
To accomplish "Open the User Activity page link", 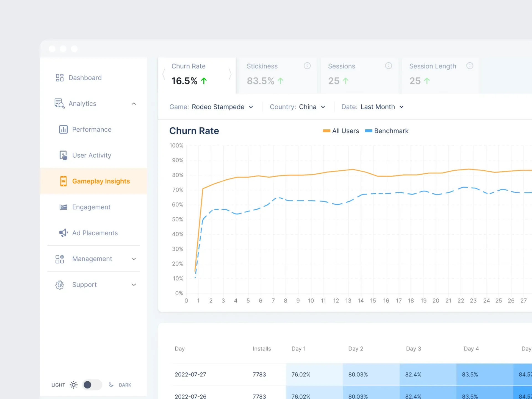I will 92,155.
